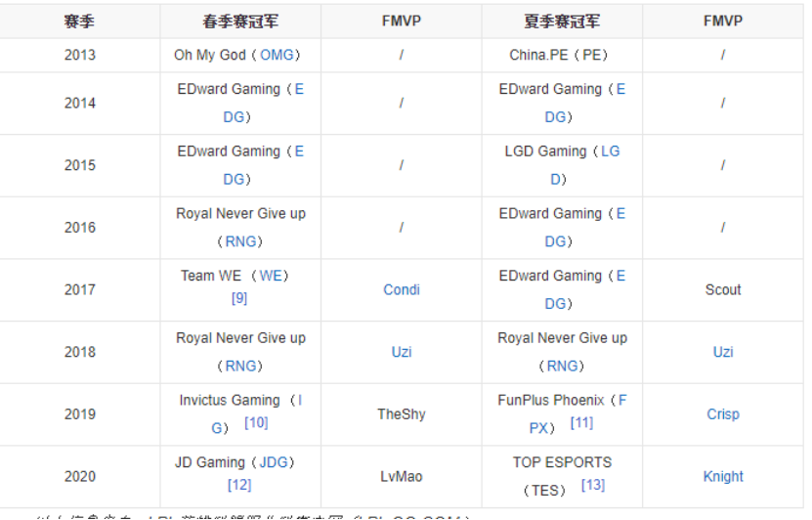Image resolution: width=812 pixels, height=520 pixels.
Task: Click Uzi in the 2018 spring FMVP column
Action: (x=401, y=352)
